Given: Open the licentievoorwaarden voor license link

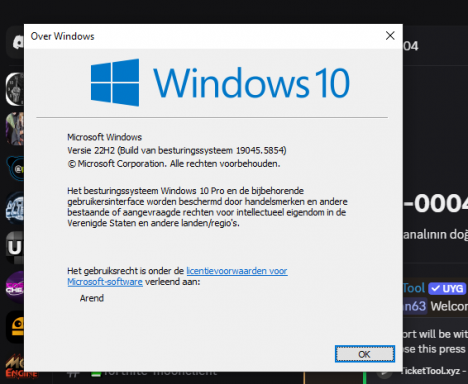Looking at the screenshot, I should pos(237,271).
